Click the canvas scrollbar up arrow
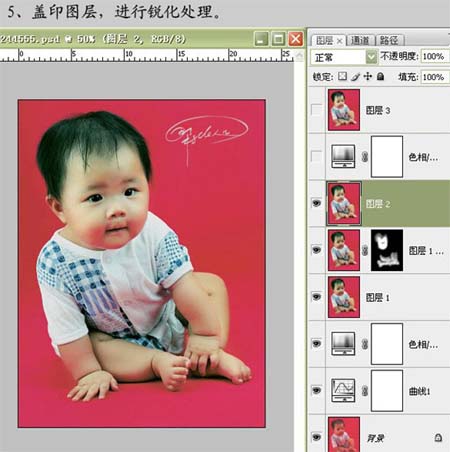 (x=300, y=56)
